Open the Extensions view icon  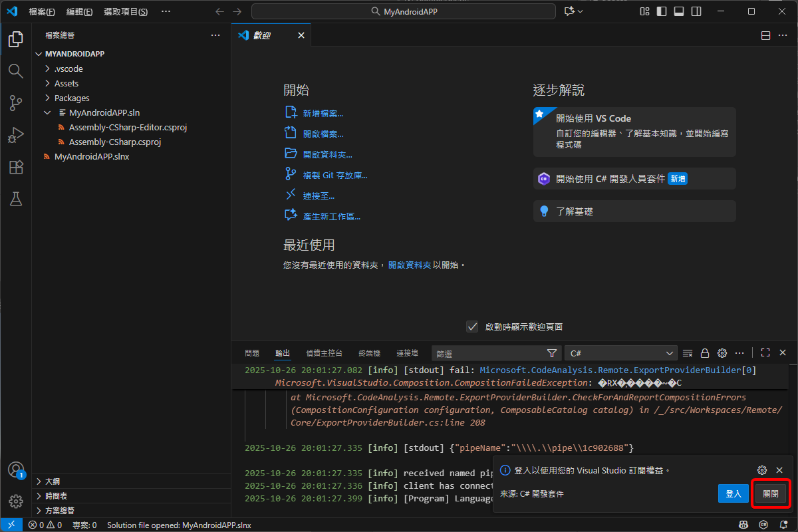tap(15, 167)
